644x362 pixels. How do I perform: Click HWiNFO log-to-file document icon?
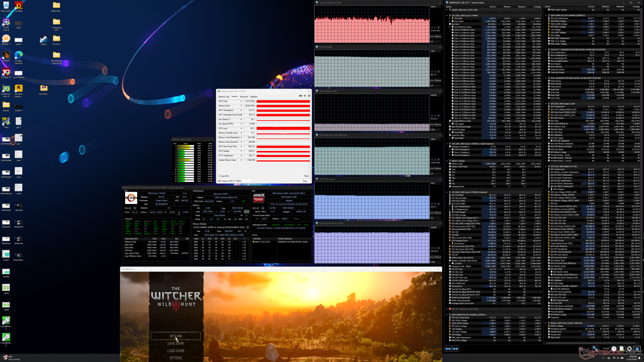[622, 349]
